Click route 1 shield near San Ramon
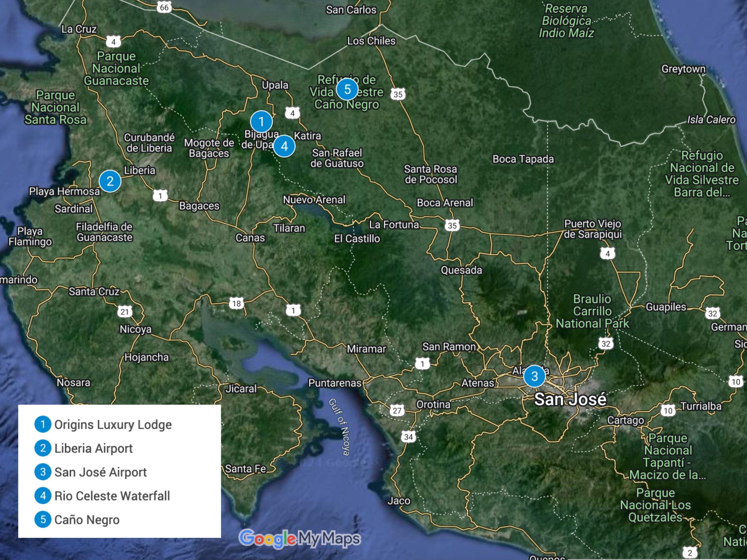The image size is (747, 560). [422, 364]
